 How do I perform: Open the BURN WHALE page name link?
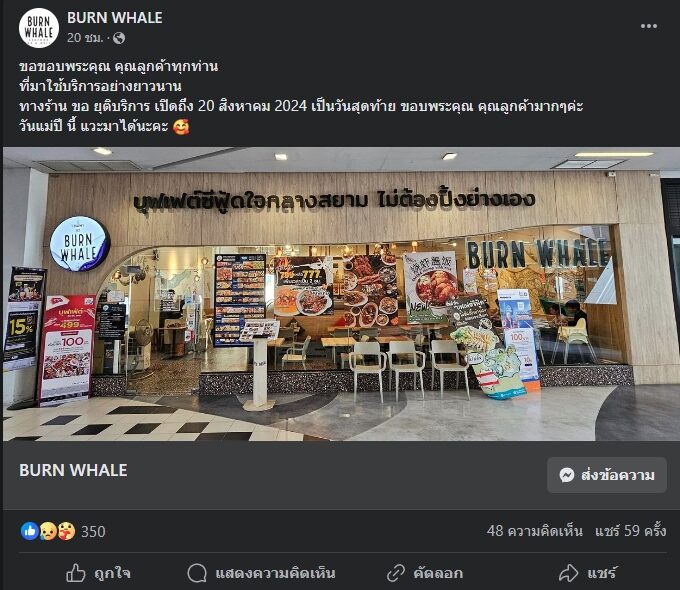click(114, 18)
